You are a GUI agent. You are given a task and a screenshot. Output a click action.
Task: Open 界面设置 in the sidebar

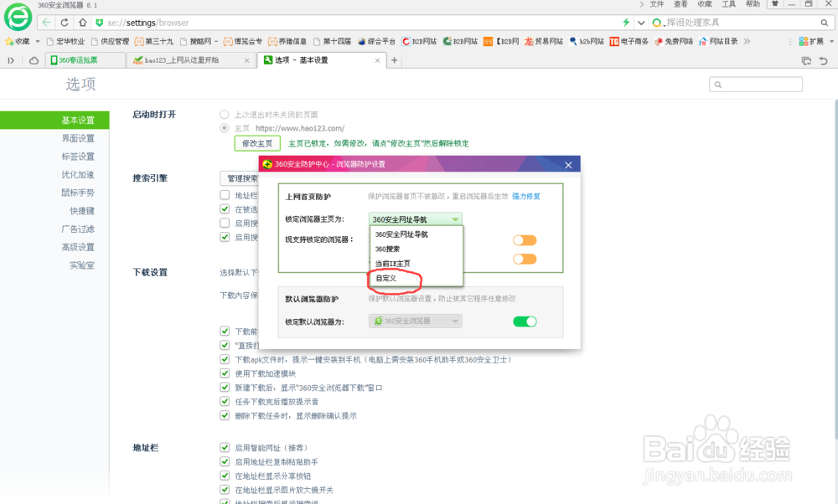pyautogui.click(x=78, y=138)
